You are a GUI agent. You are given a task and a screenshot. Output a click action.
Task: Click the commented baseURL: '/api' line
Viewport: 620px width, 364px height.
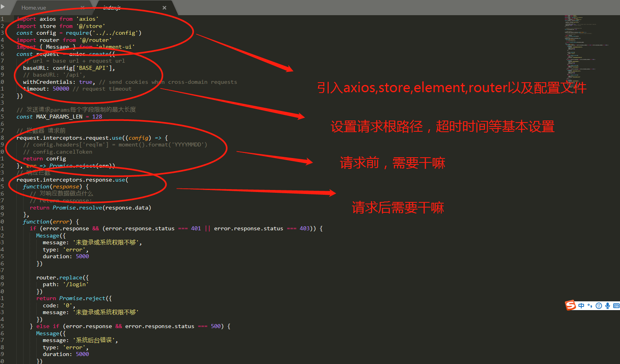coord(54,75)
